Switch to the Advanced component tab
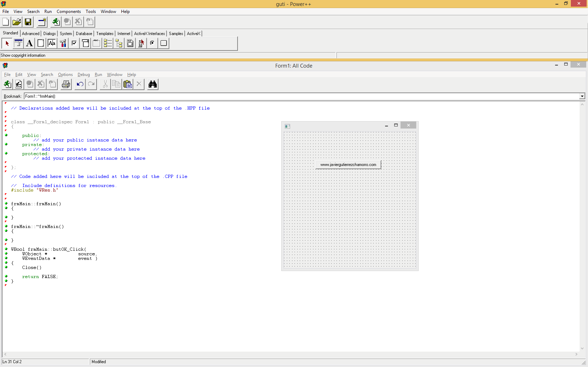588x367 pixels. 31,34
